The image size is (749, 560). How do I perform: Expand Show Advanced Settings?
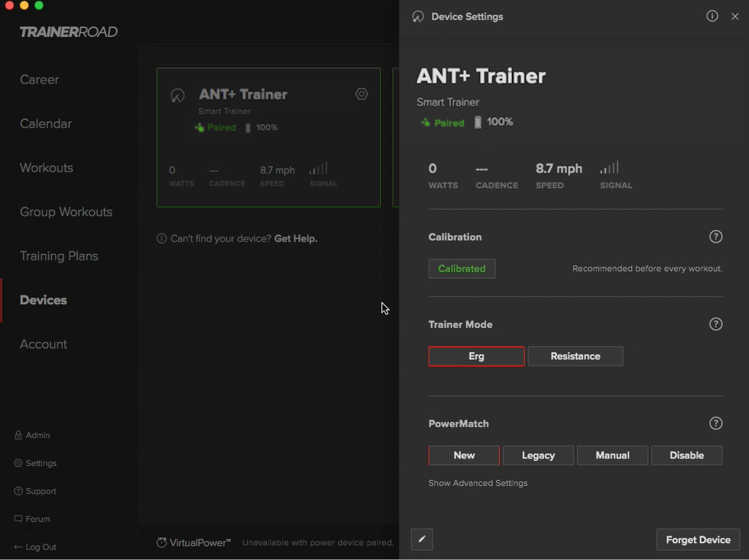pyautogui.click(x=478, y=483)
